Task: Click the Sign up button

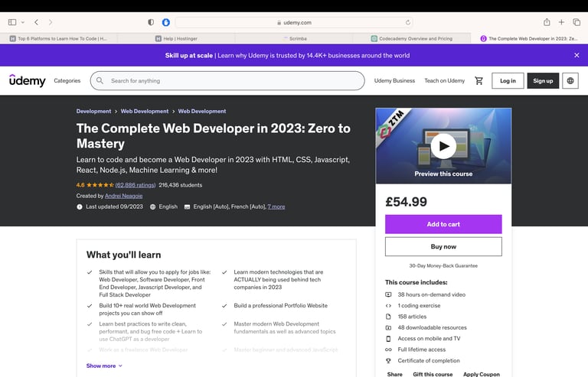Action: [x=543, y=80]
